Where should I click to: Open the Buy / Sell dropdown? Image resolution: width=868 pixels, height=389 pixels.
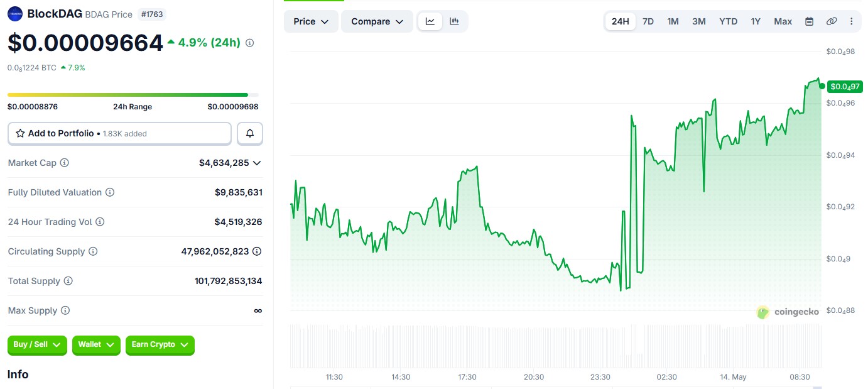tap(37, 345)
